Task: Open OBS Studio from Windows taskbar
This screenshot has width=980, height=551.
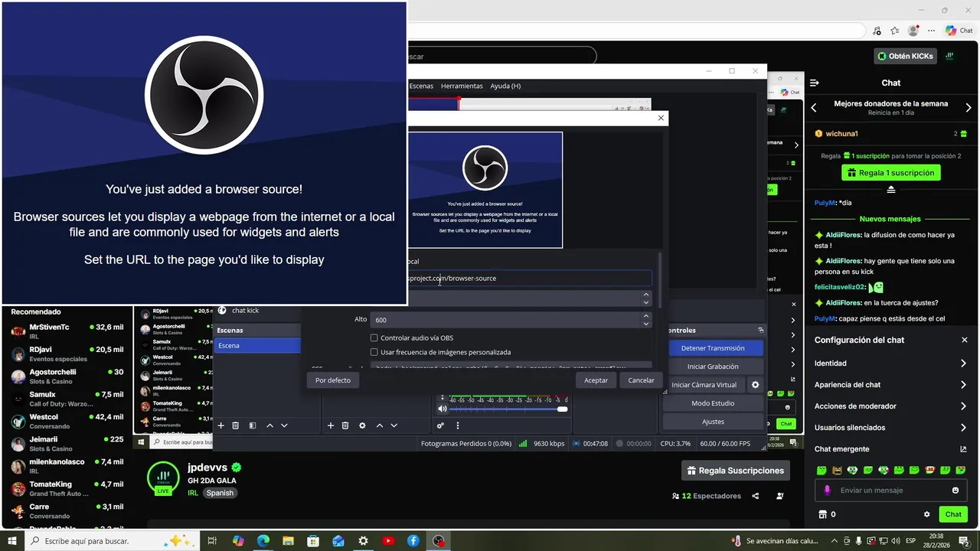Action: (x=438, y=541)
